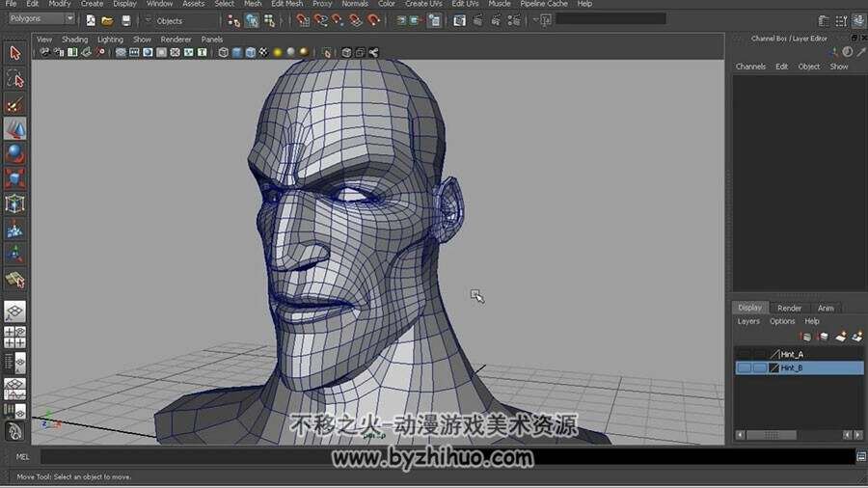Viewport: 868px width, 488px height.
Task: Open the Shading panel menu
Action: click(74, 40)
